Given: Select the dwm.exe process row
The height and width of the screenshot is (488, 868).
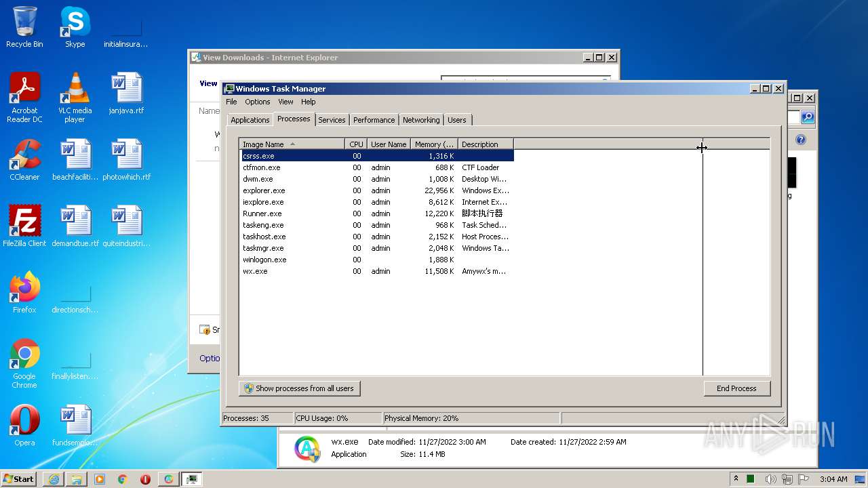Looking at the screenshot, I should [x=376, y=179].
